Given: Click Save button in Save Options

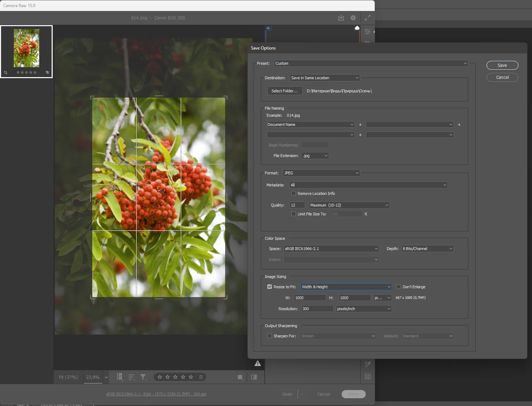Looking at the screenshot, I should point(502,65).
